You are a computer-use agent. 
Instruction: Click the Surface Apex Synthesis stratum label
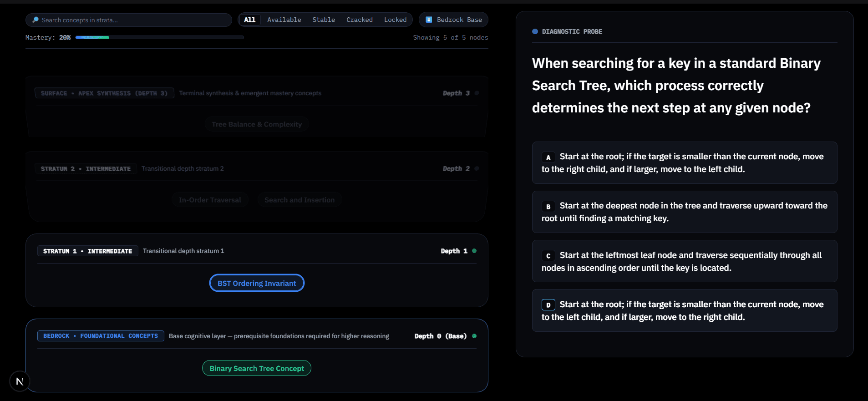pyautogui.click(x=104, y=93)
